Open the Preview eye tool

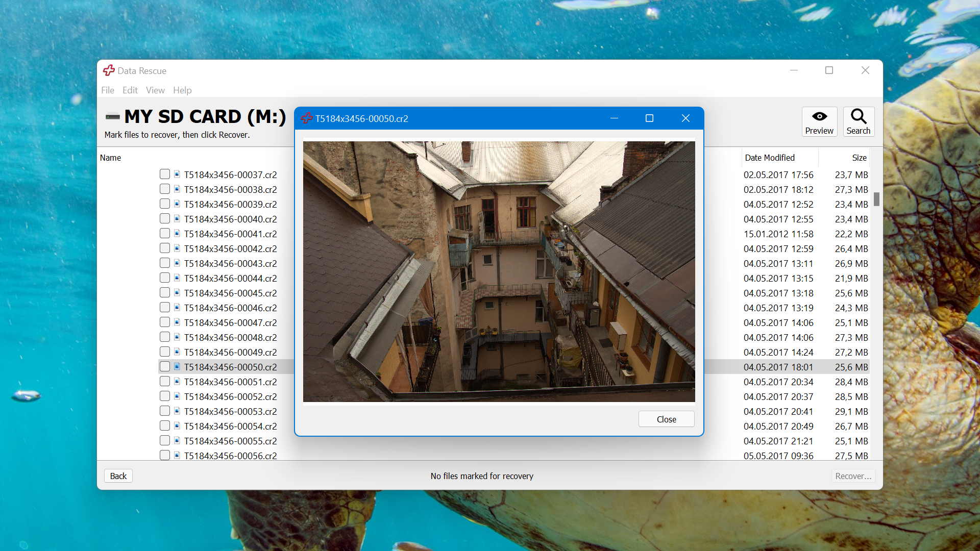point(819,121)
